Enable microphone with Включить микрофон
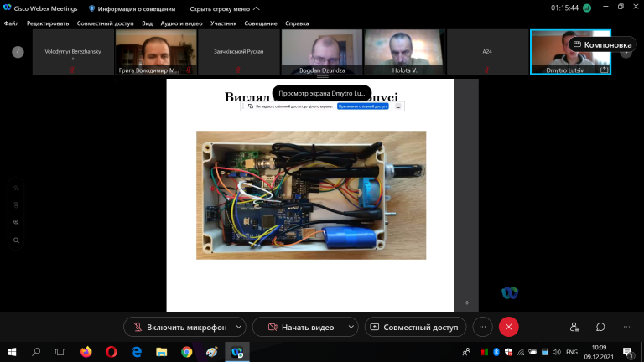Screen dimensions: 644x362 point(180,327)
